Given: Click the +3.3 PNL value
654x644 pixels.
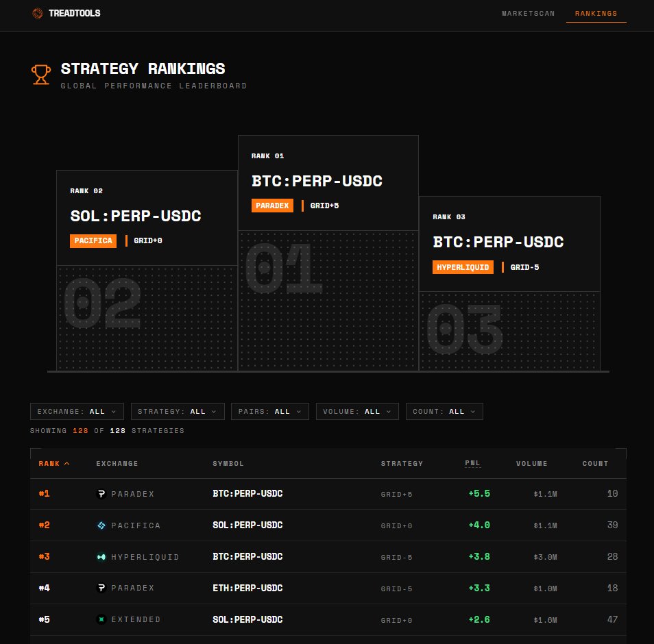Looking at the screenshot, I should (x=479, y=588).
